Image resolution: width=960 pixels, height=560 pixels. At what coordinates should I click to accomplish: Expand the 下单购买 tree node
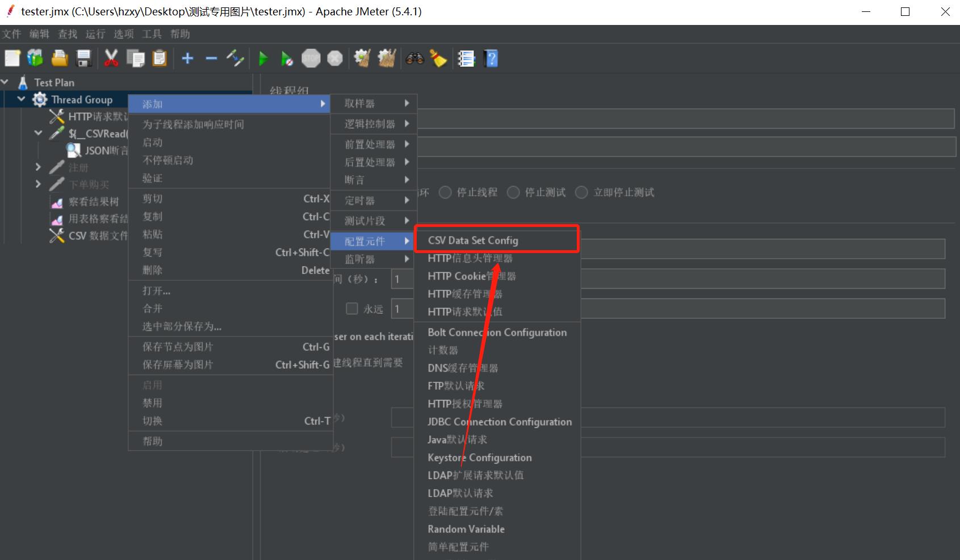38,184
